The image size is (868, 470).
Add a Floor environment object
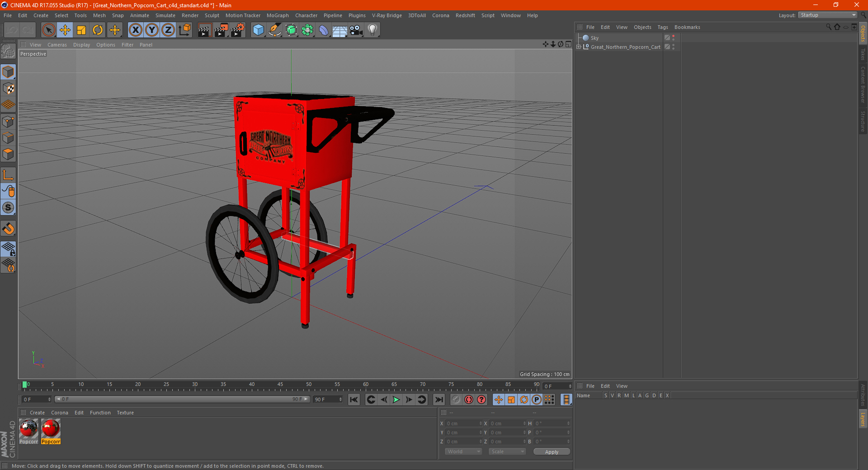[340, 30]
